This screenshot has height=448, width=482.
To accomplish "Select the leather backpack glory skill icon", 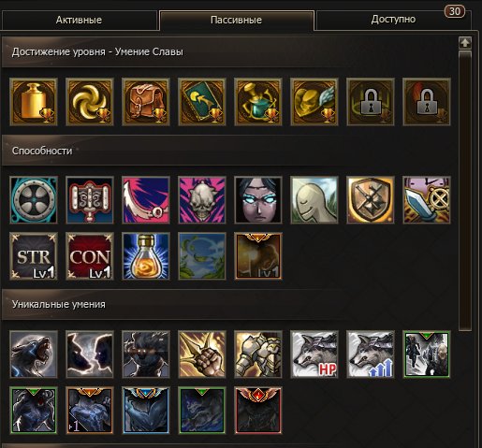I will pyautogui.click(x=146, y=102).
